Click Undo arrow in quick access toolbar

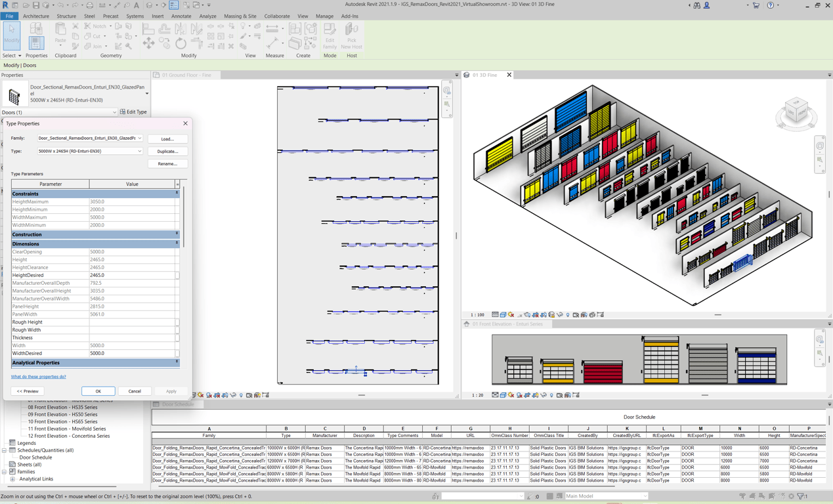click(61, 5)
